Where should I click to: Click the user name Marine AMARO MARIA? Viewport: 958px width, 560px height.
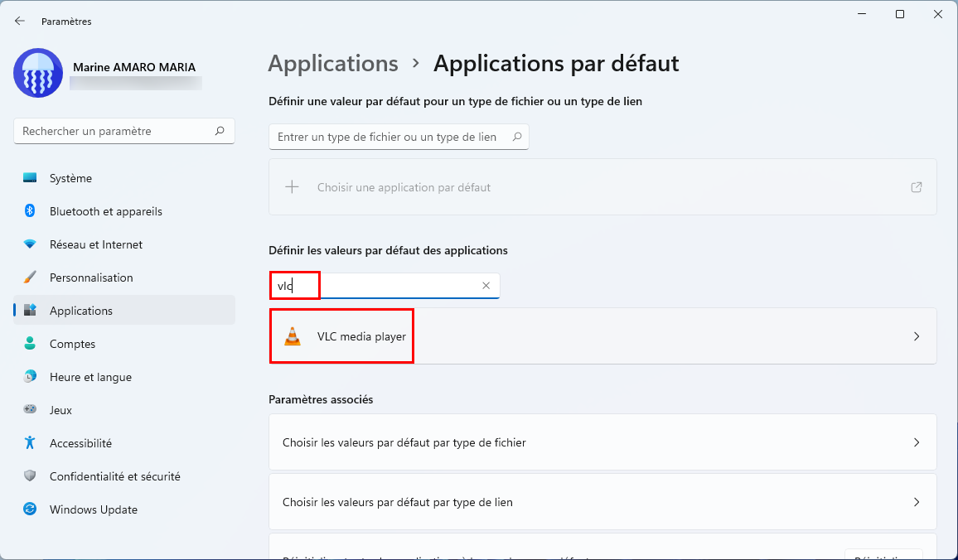134,67
